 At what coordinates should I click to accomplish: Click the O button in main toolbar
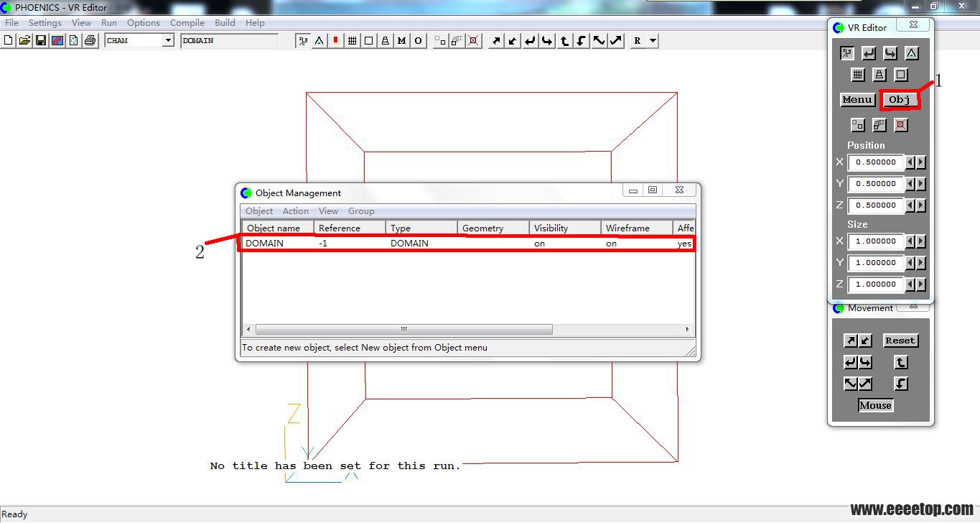pyautogui.click(x=419, y=41)
